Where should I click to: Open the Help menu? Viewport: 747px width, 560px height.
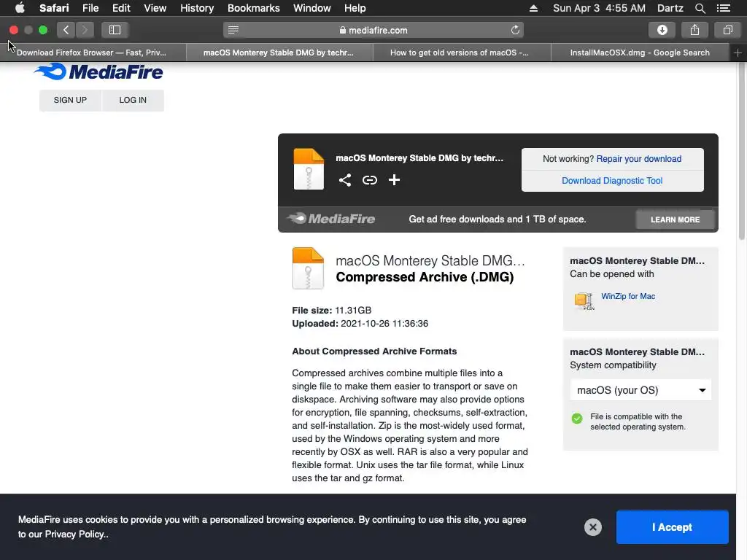click(x=355, y=8)
